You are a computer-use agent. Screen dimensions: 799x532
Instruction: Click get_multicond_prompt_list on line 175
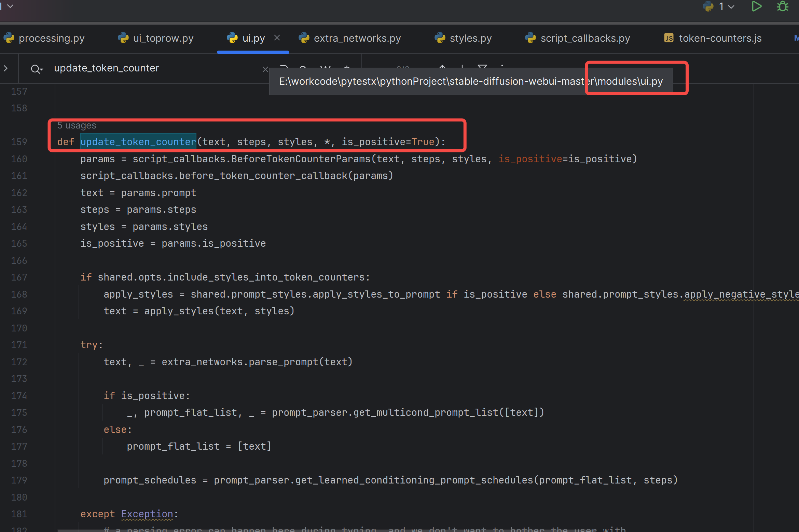click(426, 412)
